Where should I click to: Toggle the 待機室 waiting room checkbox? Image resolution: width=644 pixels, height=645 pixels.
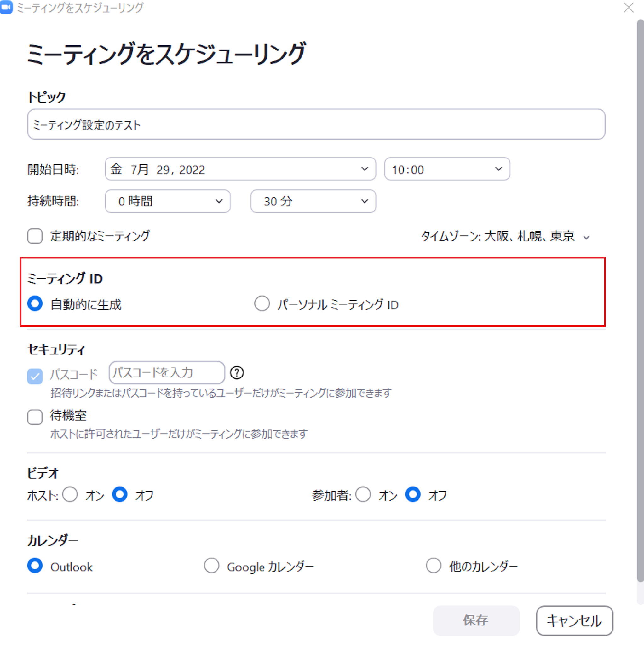point(35,417)
